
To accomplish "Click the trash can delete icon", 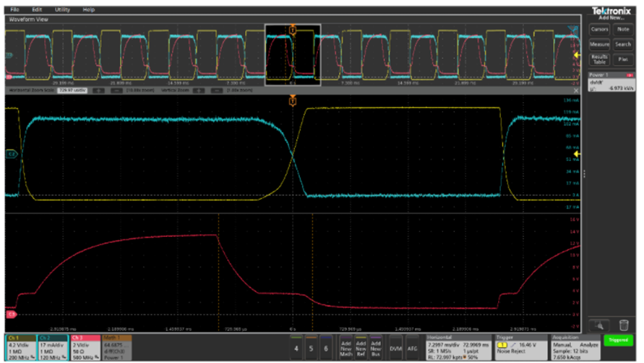I will [624, 325].
